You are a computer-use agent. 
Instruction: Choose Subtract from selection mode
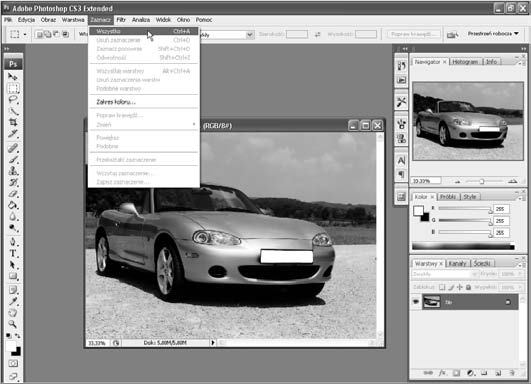[x=56, y=34]
